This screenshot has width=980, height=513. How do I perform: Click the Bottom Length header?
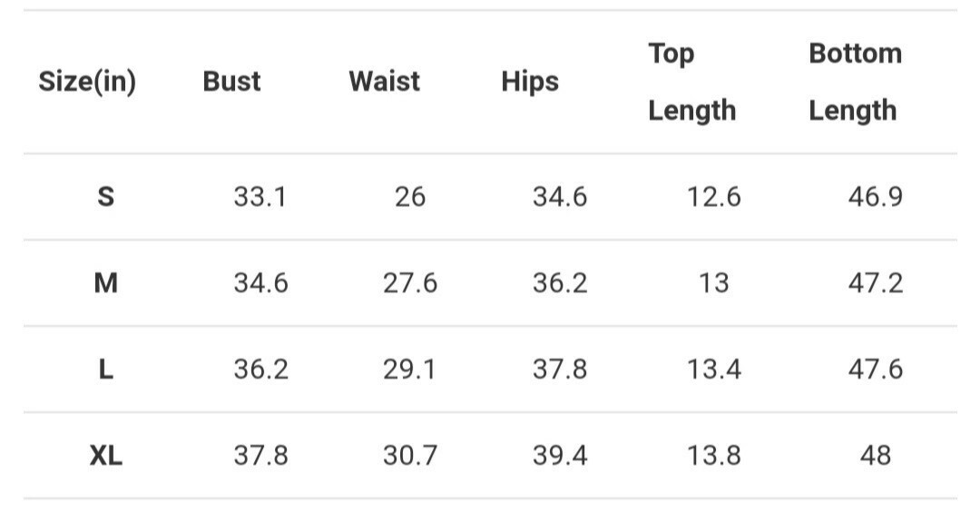(855, 82)
